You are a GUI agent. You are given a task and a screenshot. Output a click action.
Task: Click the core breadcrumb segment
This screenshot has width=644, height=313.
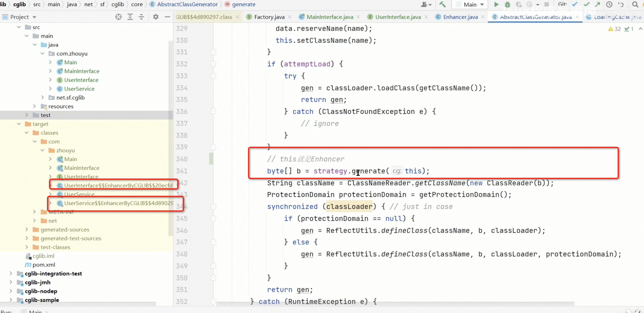pos(137,4)
